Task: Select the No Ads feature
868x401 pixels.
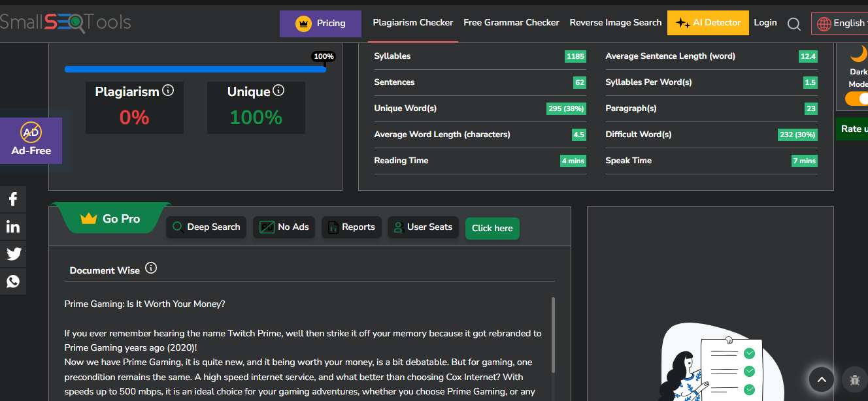Action: click(284, 227)
